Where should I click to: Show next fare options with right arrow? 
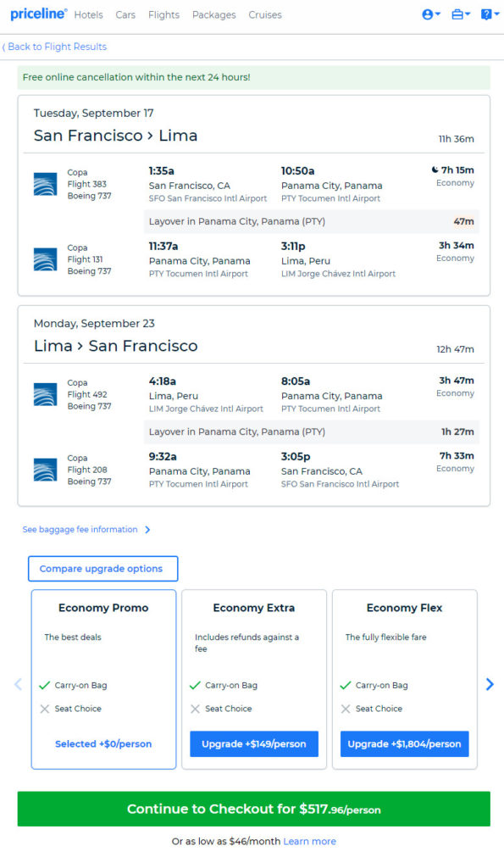pos(490,684)
